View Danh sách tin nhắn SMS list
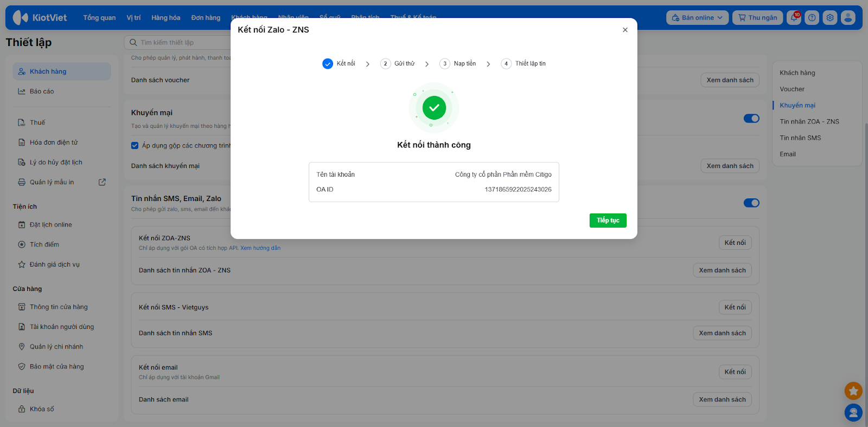868x427 pixels. pyautogui.click(x=722, y=333)
